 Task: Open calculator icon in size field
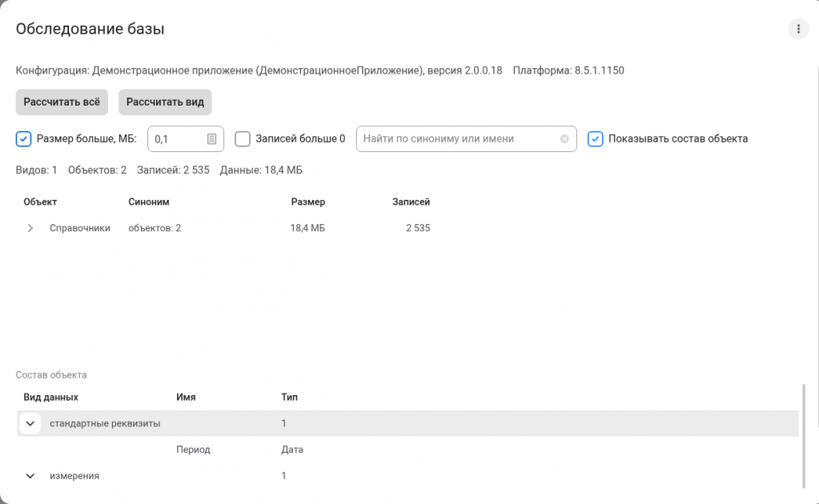(x=211, y=138)
